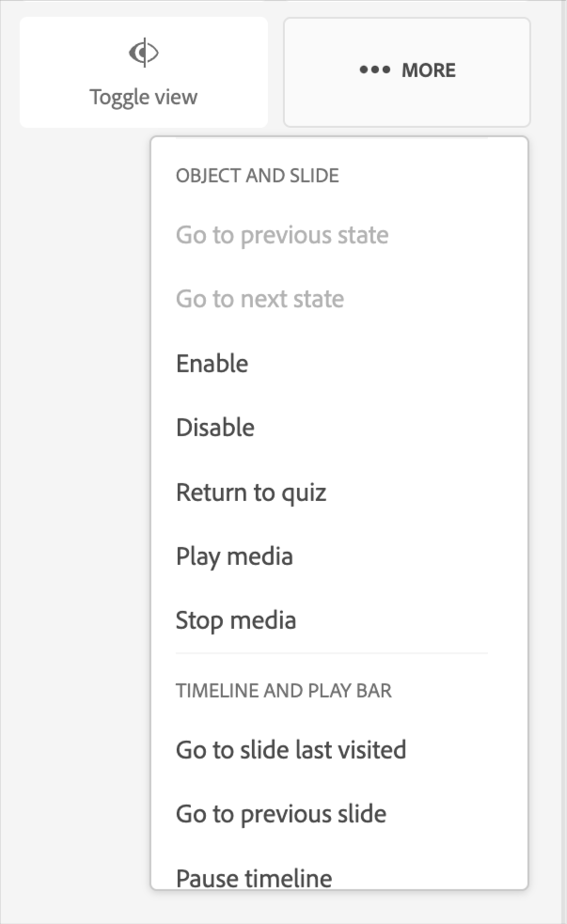Click the eye icon above Toggle view

(143, 54)
